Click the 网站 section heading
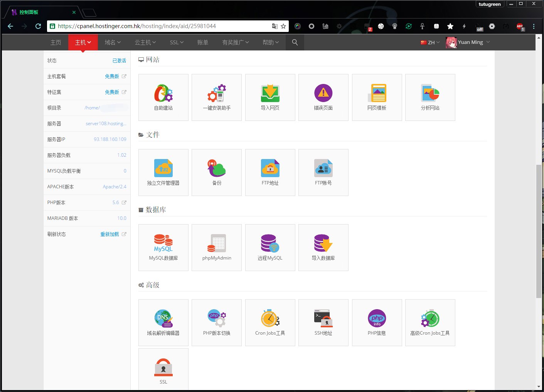Screen dimensions: 544x392 click(153, 60)
